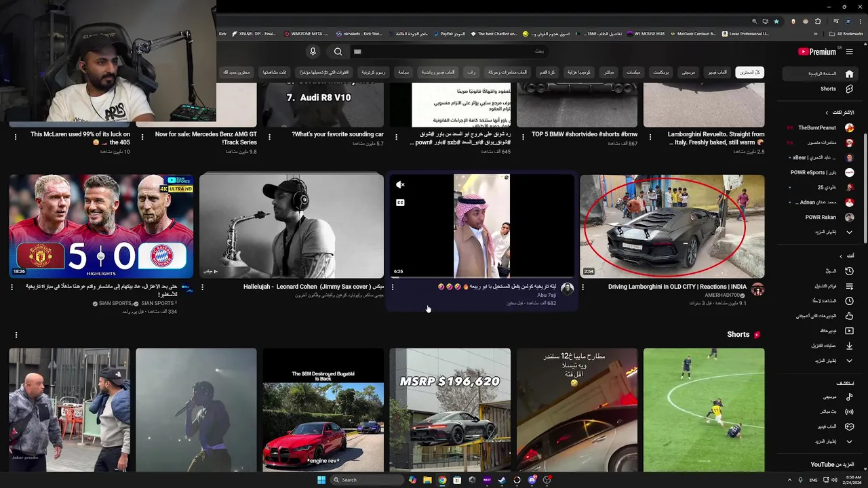The image size is (868, 488).
Task: Select the live filter chip
Action: [x=609, y=72]
